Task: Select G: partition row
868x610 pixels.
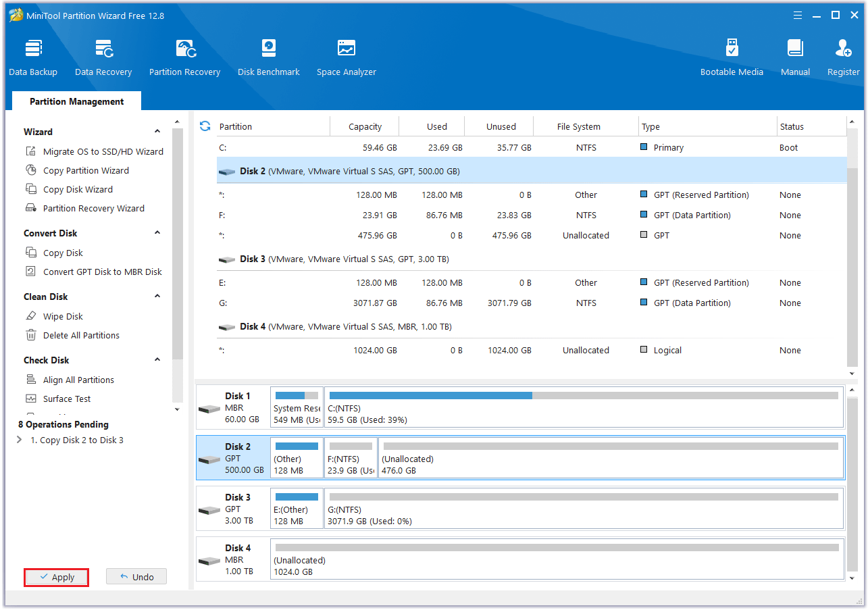Action: point(532,303)
